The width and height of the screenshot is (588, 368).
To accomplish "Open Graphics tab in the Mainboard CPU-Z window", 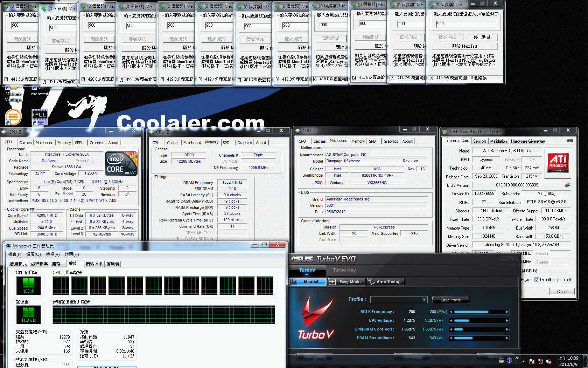I will [391, 141].
